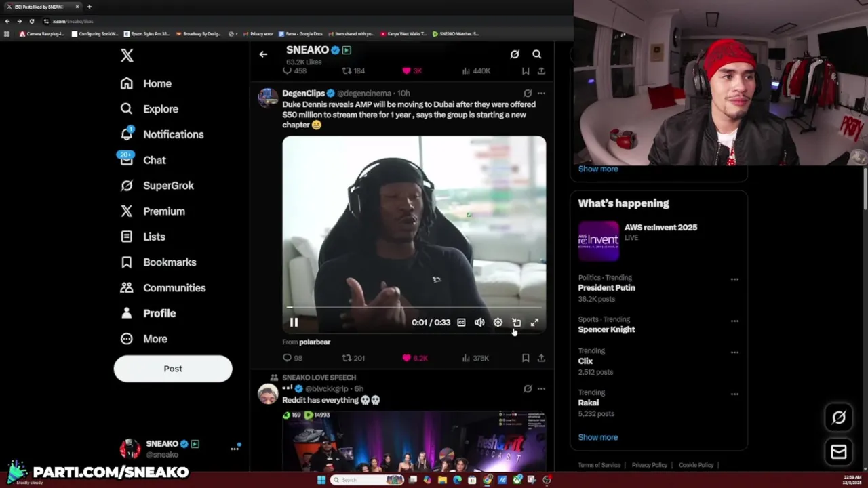
Task: Unlike the DegenClips post (8.2K likes)
Action: [414, 358]
